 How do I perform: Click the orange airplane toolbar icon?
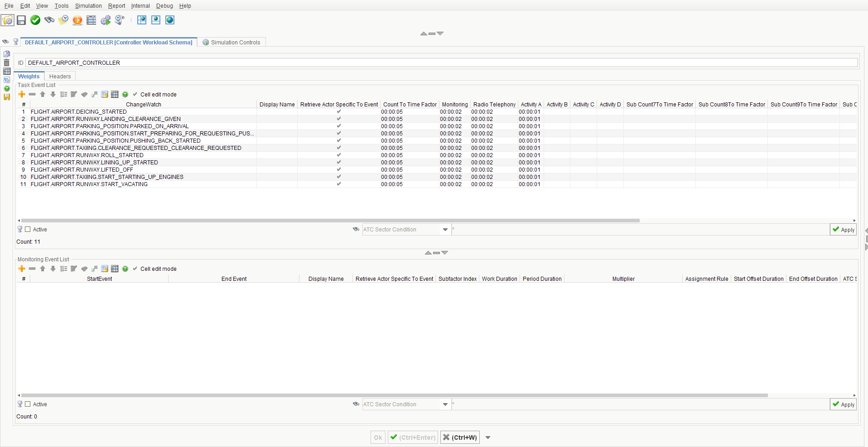(77, 20)
